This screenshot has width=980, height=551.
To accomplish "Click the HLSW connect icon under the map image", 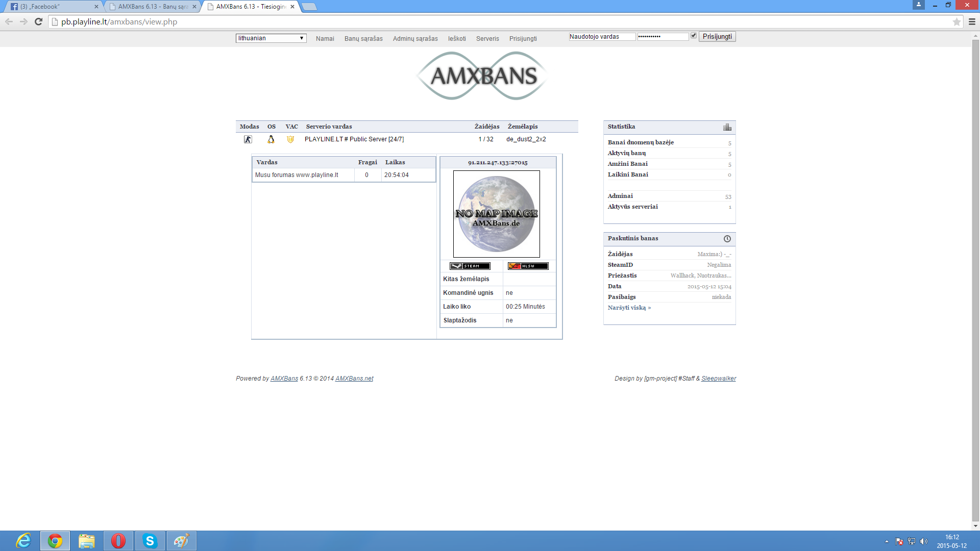I will click(x=528, y=266).
